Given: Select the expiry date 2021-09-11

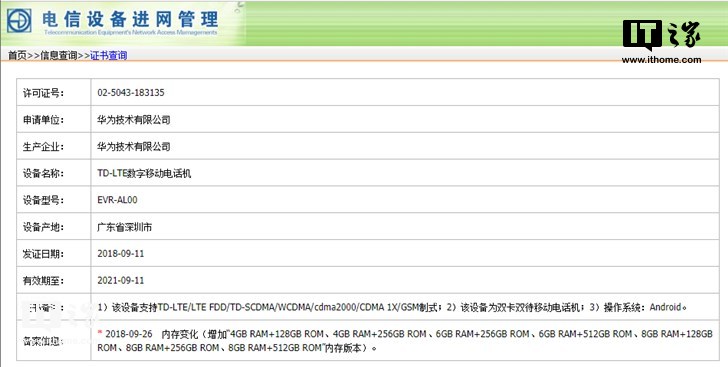Looking at the screenshot, I should pyautogui.click(x=121, y=281).
